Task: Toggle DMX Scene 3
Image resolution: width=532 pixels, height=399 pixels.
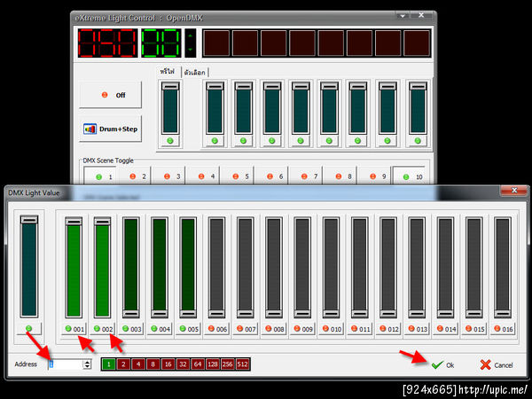Action: coord(169,176)
